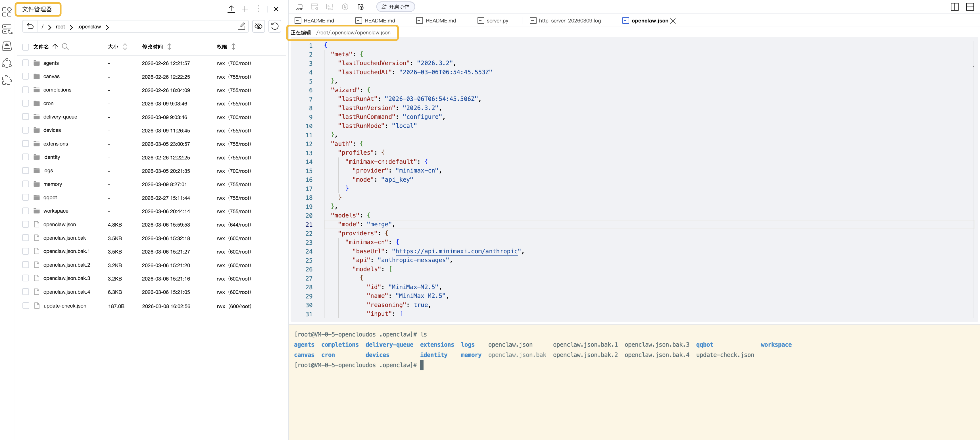The width and height of the screenshot is (980, 440).
Task: Search file names with magnifier icon
Action: pyautogui.click(x=65, y=46)
